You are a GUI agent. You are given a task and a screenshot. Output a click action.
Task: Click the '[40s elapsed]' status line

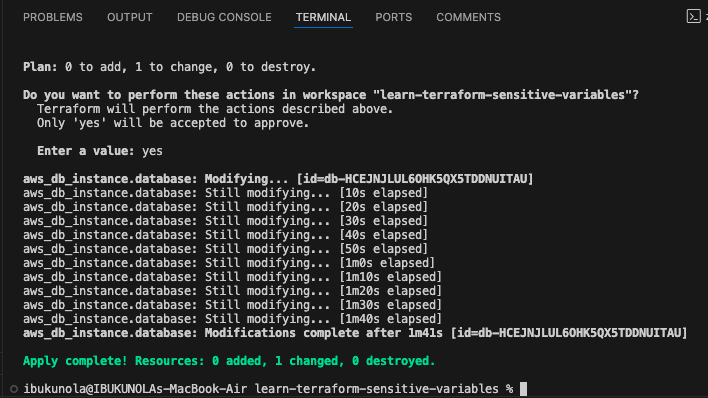click(x=225, y=235)
